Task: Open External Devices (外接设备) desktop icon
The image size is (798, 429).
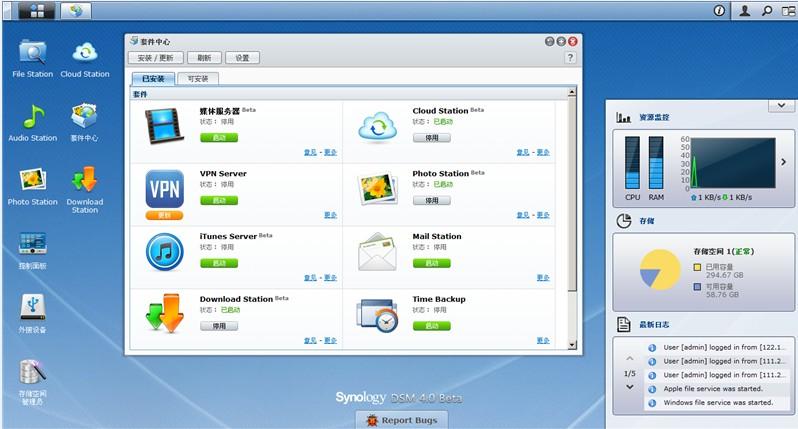Action: tap(33, 314)
